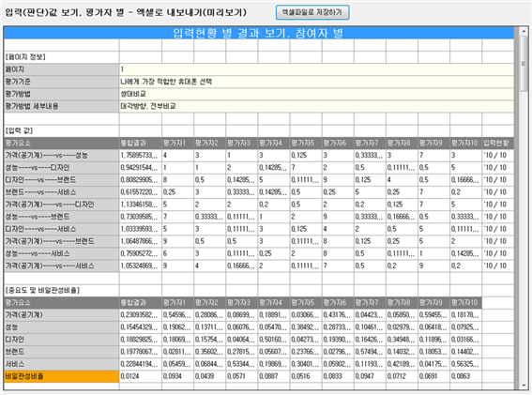
Task: Select row label 디자인----vs----브랜드
Action: (61, 180)
